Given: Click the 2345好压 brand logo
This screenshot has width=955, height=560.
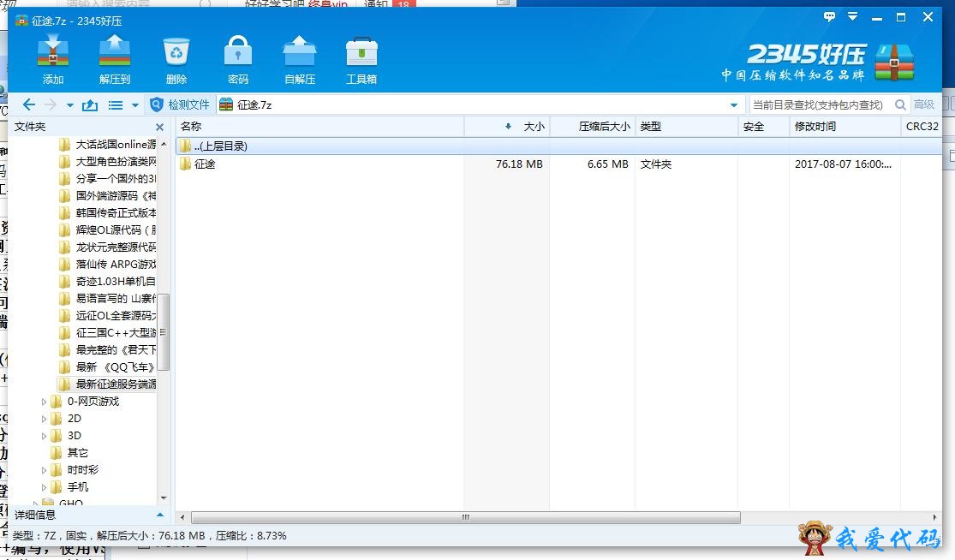Looking at the screenshot, I should [x=819, y=62].
